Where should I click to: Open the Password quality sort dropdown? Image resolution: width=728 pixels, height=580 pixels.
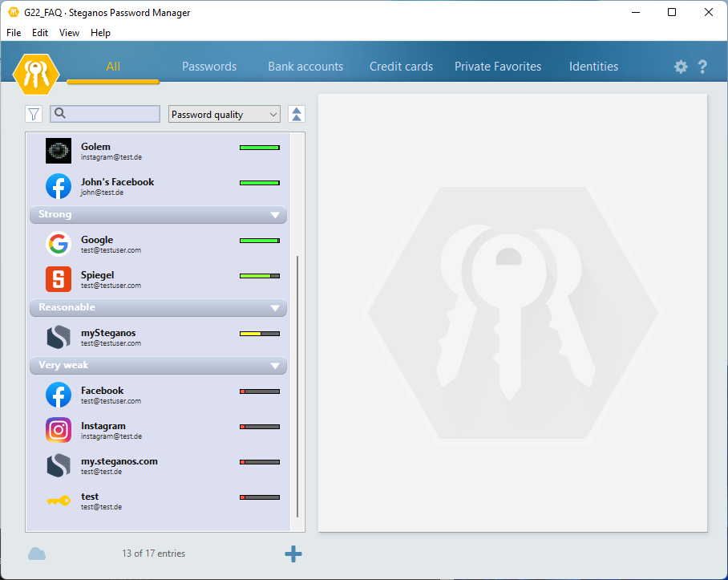tap(224, 114)
